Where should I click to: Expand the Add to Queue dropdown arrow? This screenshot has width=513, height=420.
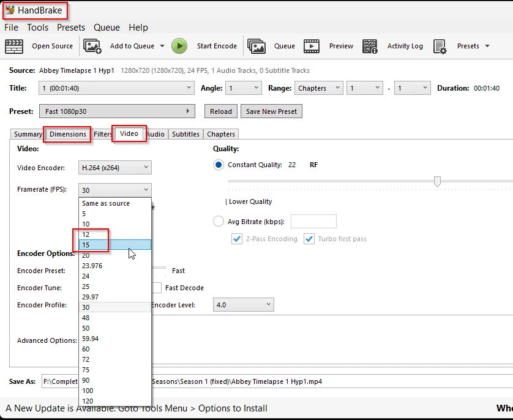[162, 46]
